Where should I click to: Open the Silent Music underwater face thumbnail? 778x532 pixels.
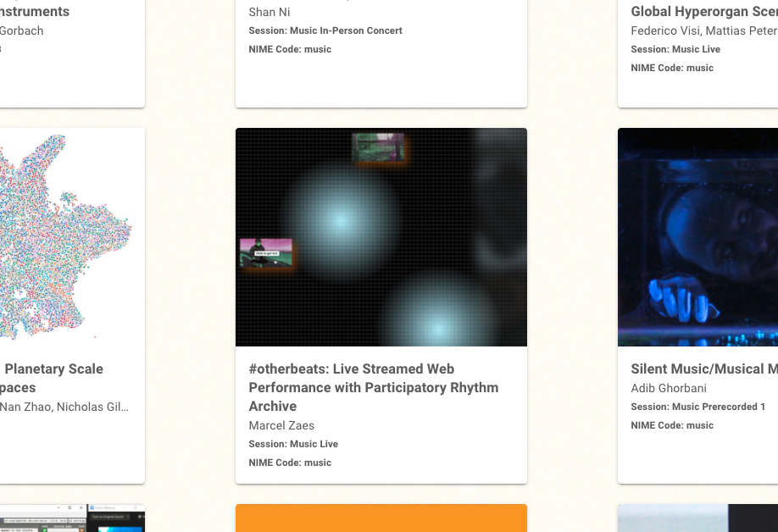(x=697, y=237)
